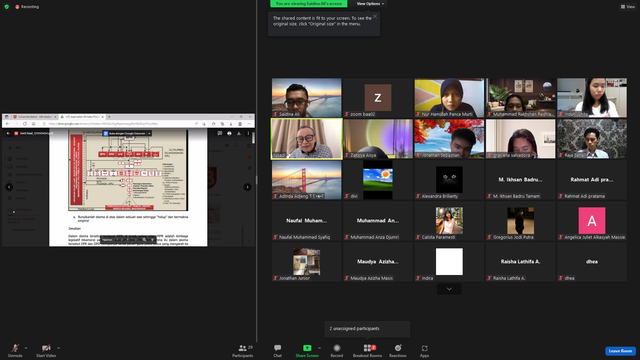Screen dimensions: 640x360
Task: Select Saidina Ali's video tile
Action: coord(307,98)
